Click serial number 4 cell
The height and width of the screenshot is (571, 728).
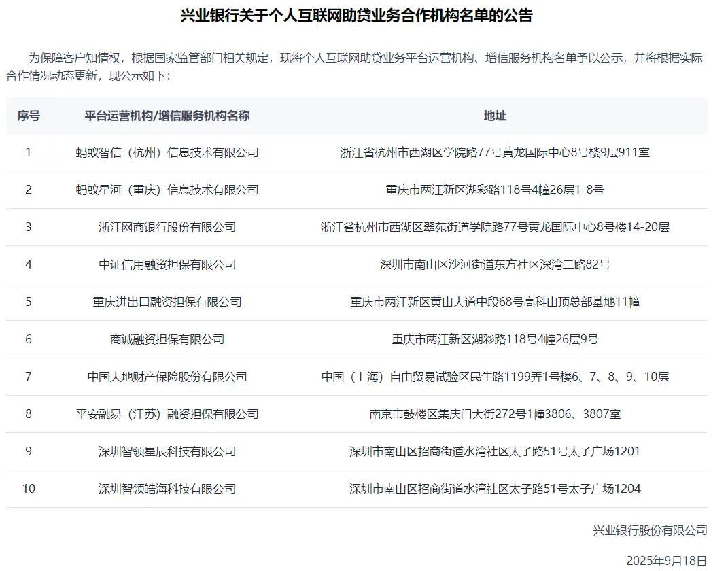29,264
